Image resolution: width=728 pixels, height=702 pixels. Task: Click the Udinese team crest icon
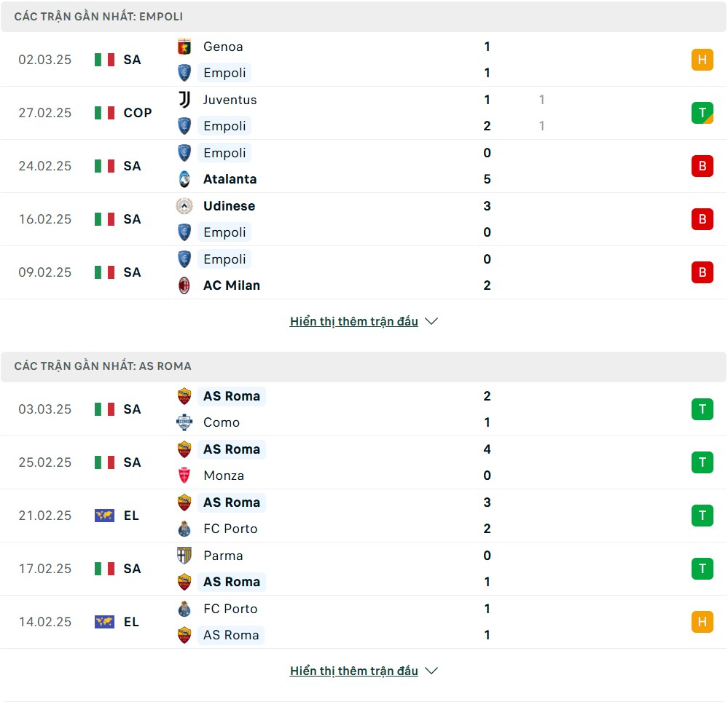(184, 206)
